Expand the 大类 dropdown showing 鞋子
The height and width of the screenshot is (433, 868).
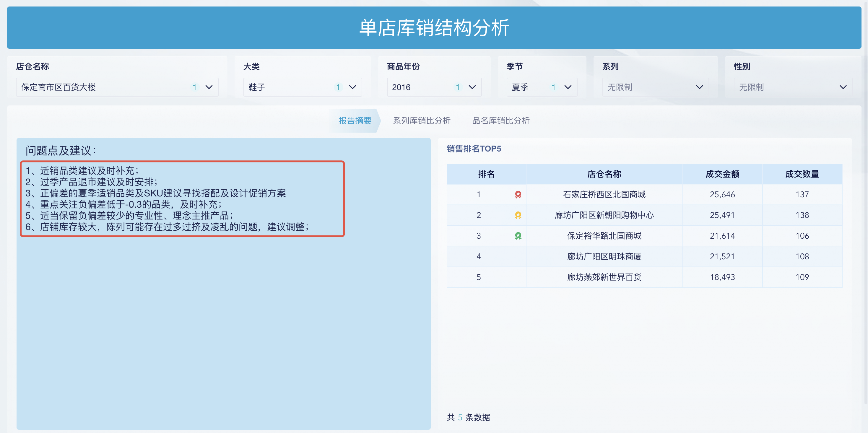[x=352, y=87]
